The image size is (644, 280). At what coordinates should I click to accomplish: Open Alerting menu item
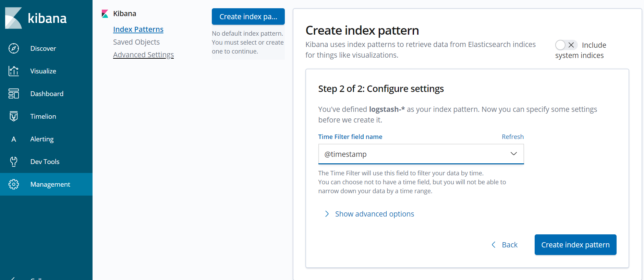(42, 139)
